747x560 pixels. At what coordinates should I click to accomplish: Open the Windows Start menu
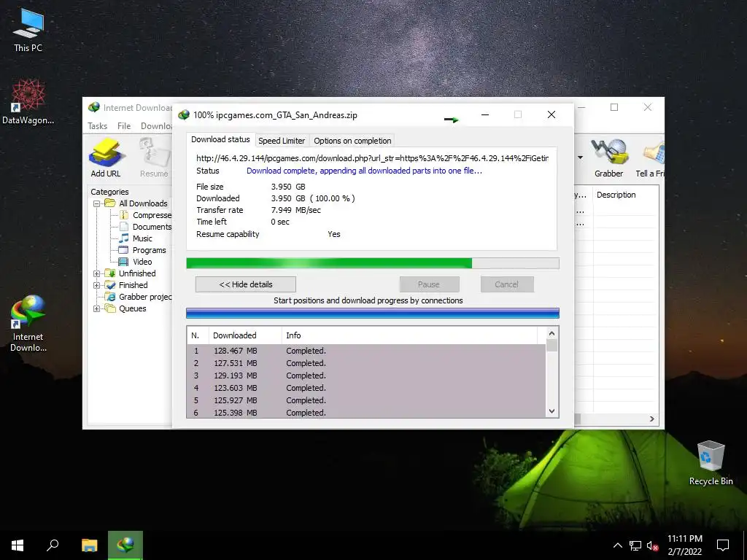18,545
